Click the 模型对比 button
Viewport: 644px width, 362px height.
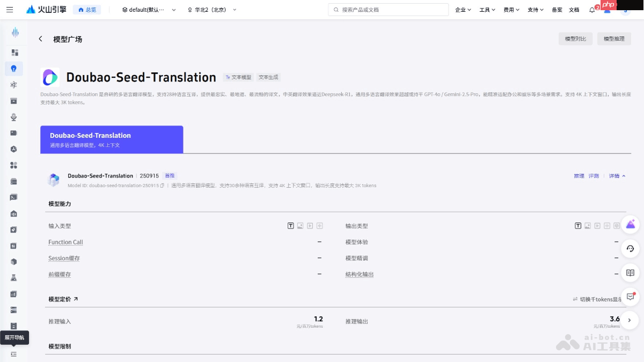coord(575,38)
